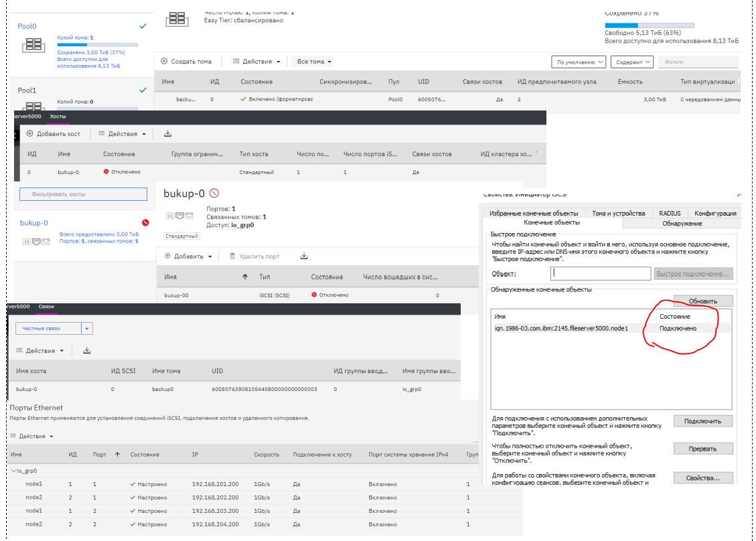Open mappings Действия menu

pyautogui.click(x=40, y=351)
